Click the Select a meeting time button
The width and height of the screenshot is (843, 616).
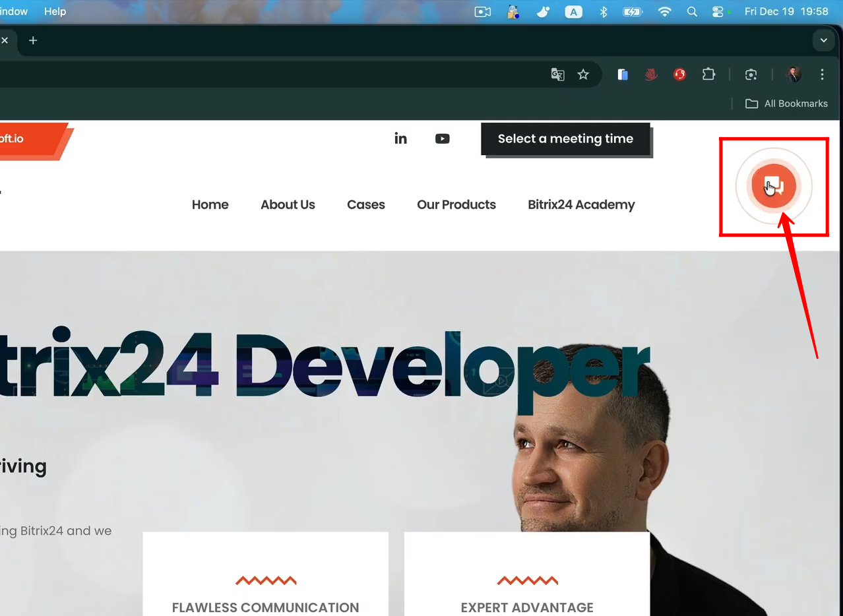tap(565, 139)
